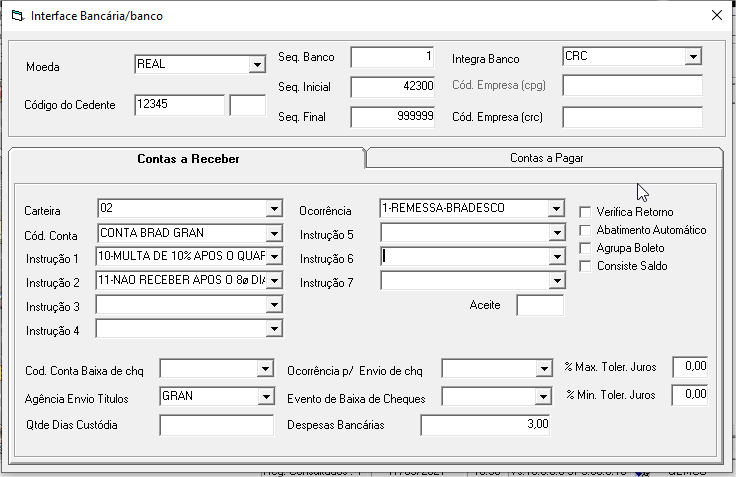Expand the empty Instrução 4 dropdown

coord(274,329)
